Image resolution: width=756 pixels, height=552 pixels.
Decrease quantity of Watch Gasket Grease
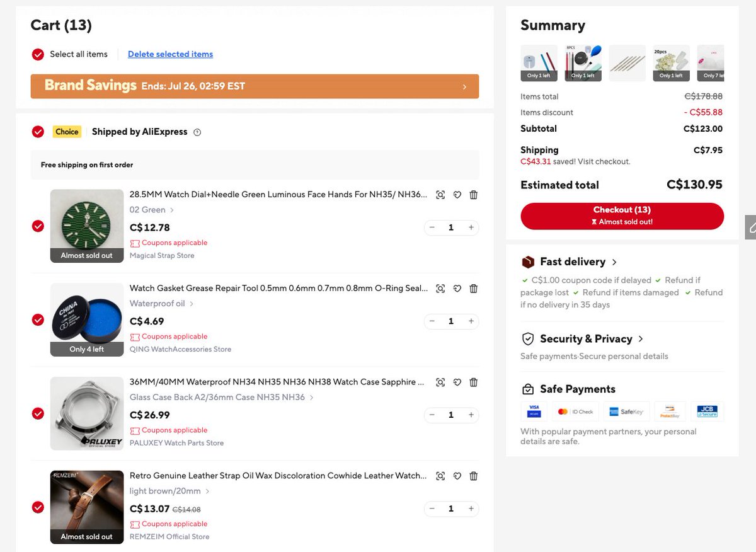click(x=432, y=321)
